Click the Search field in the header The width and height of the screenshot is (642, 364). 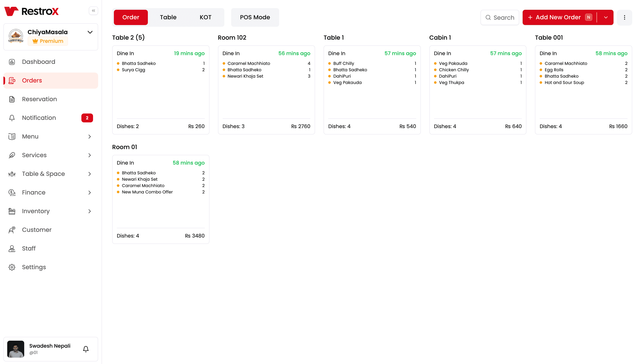pyautogui.click(x=500, y=17)
